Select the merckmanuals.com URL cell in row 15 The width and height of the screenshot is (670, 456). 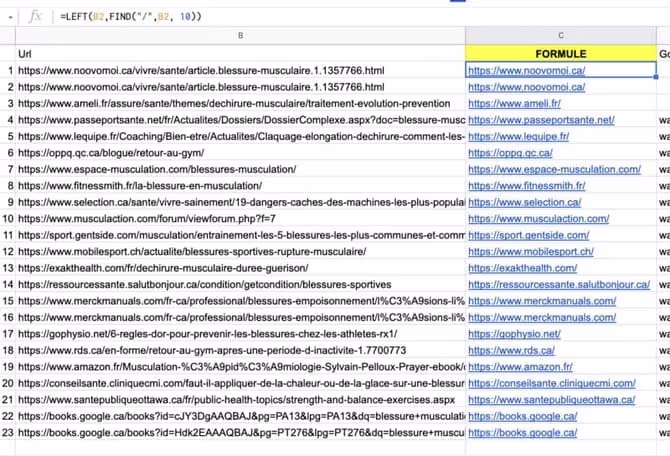[241, 301]
